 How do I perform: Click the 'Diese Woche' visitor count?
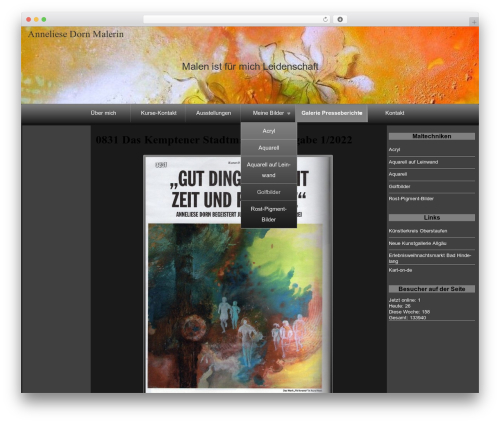tap(409, 312)
